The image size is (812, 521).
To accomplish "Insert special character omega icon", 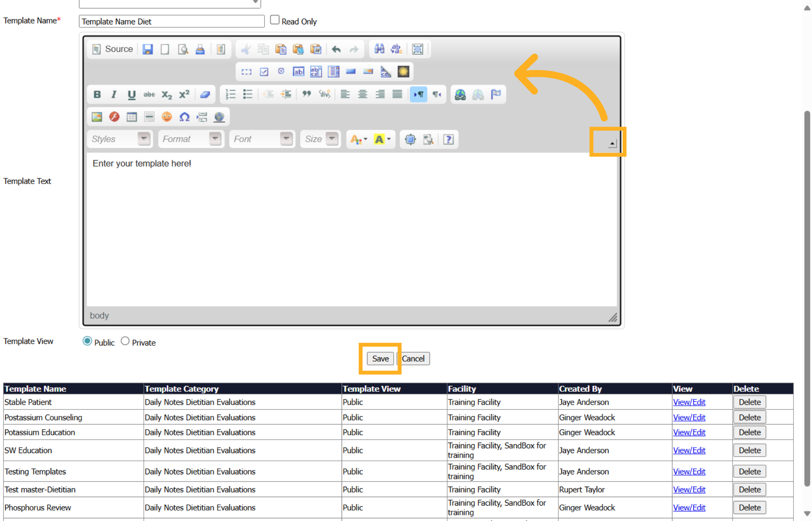I will tap(184, 117).
